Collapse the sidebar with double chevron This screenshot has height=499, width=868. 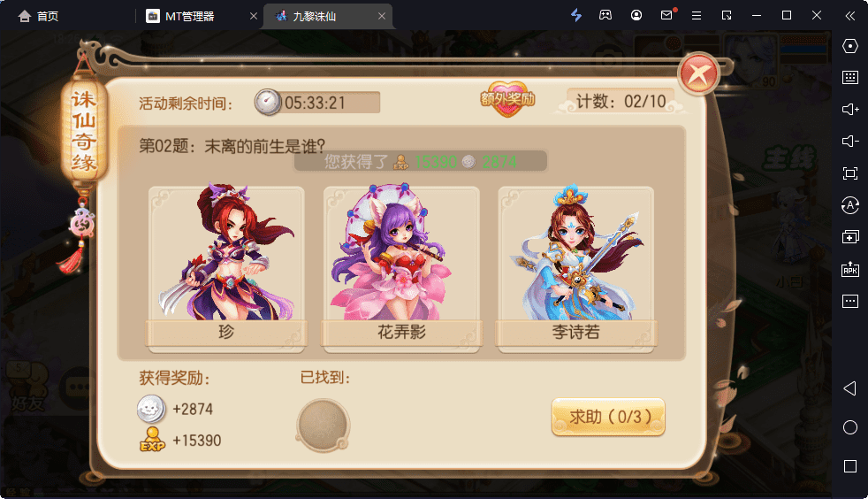[x=849, y=16]
